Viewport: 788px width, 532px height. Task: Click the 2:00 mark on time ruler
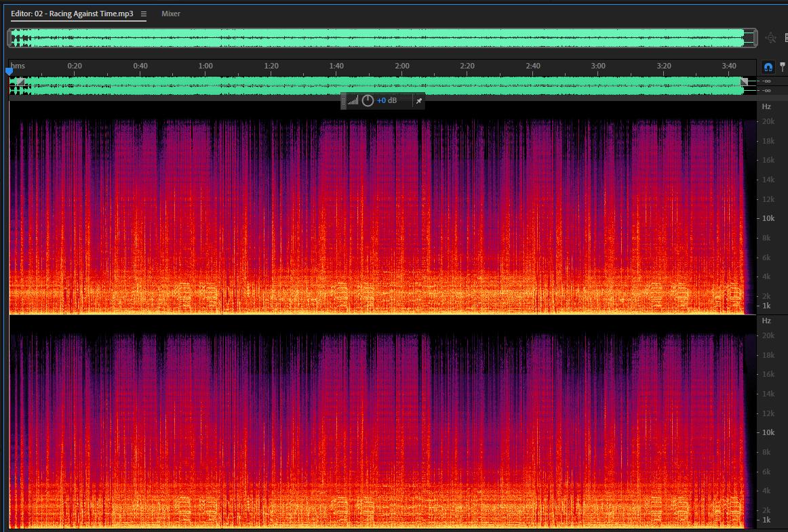[x=402, y=66]
